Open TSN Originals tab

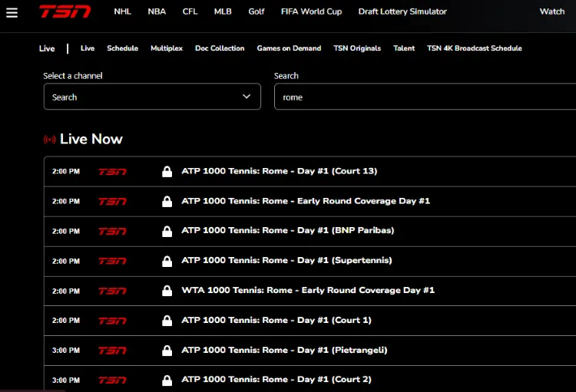pyautogui.click(x=357, y=48)
